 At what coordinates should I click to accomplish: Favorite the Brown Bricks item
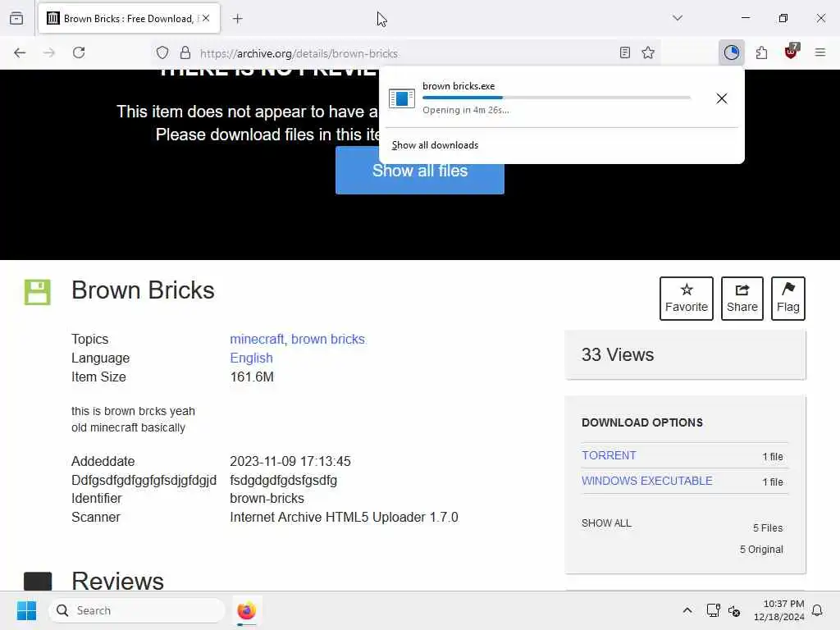tap(687, 299)
